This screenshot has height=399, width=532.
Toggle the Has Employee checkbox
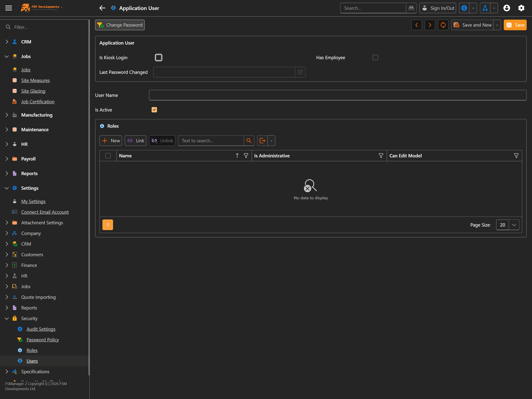pyautogui.click(x=375, y=57)
